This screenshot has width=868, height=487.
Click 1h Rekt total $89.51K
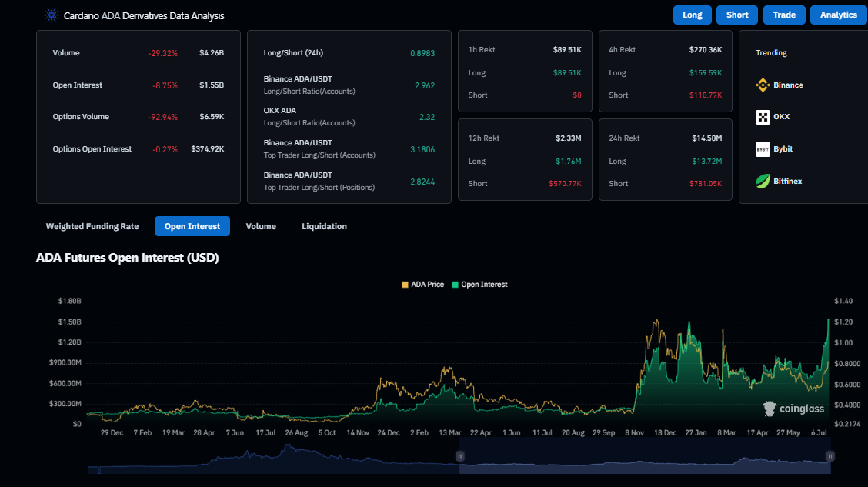[567, 50]
